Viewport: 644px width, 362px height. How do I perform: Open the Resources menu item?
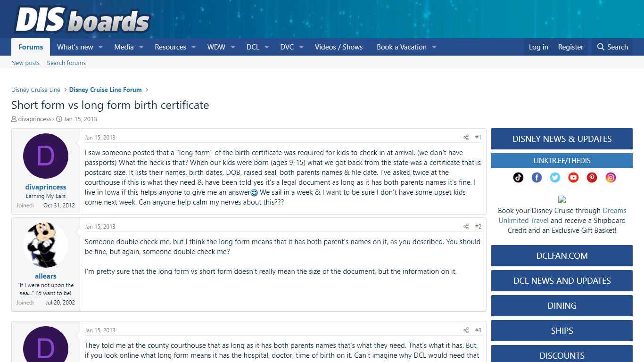tap(170, 47)
